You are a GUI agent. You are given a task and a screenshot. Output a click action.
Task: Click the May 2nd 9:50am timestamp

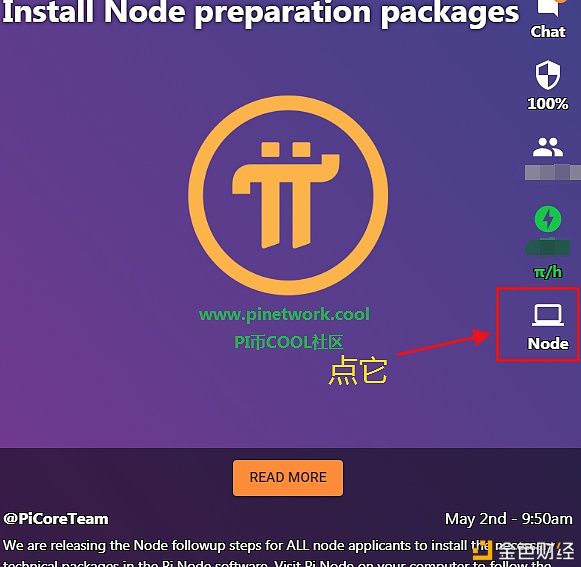tap(509, 519)
